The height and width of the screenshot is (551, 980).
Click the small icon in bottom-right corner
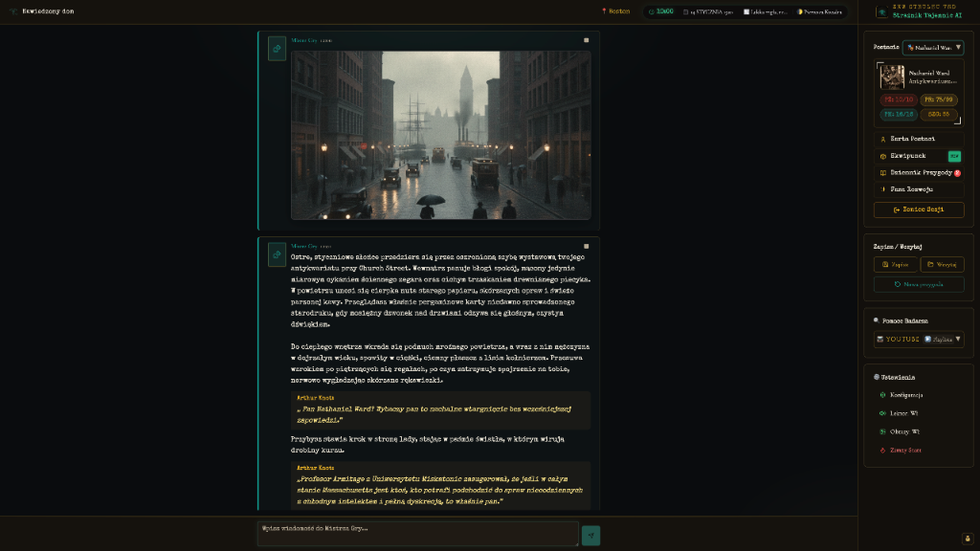coord(968,539)
